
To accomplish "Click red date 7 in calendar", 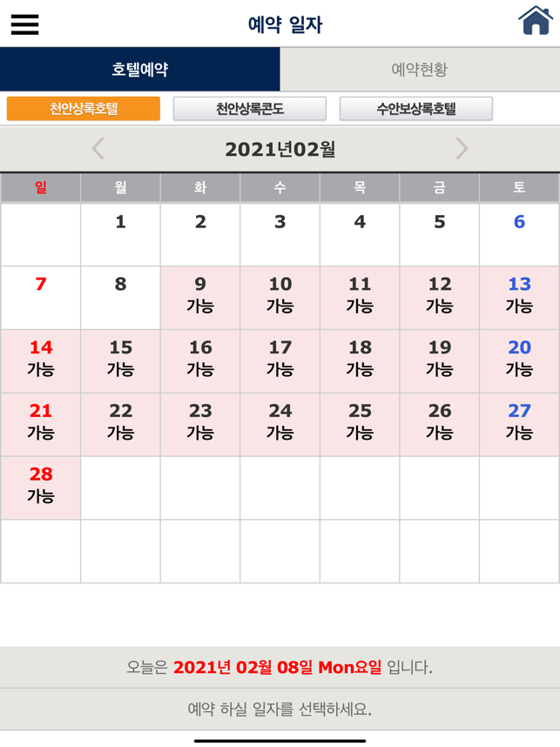I will 41,298.
